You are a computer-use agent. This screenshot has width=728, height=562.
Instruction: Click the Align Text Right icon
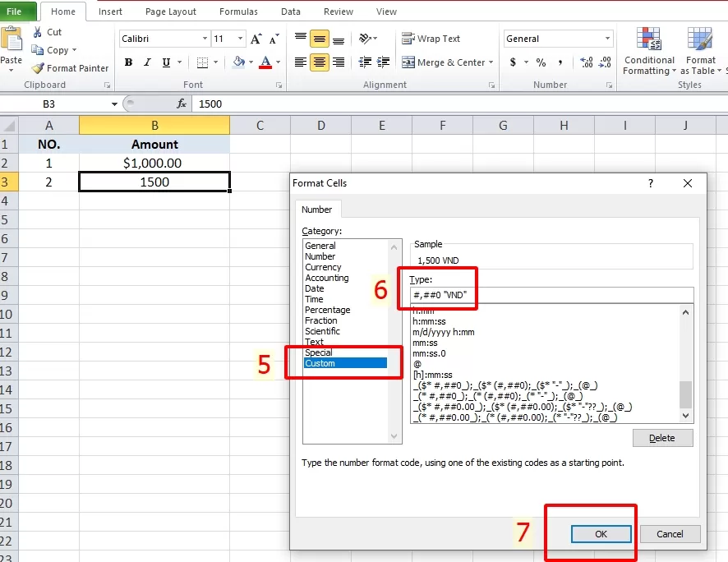tap(339, 62)
